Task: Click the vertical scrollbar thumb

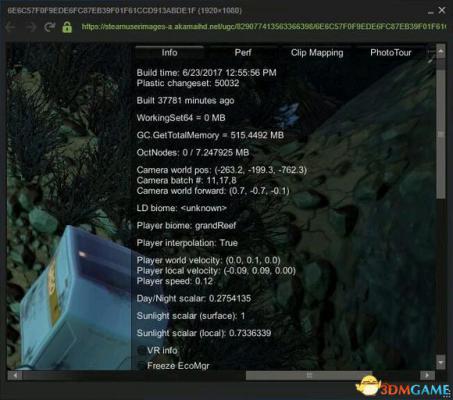Action: coord(441,133)
